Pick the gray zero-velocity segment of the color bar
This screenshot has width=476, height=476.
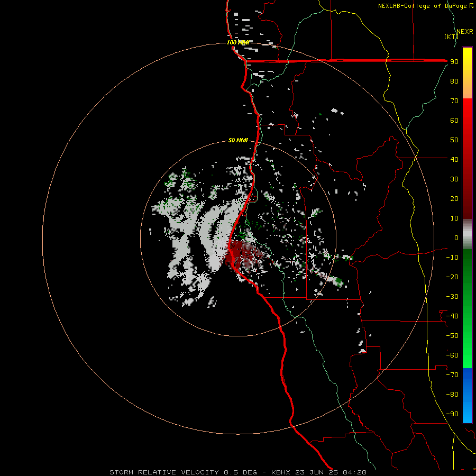467,234
